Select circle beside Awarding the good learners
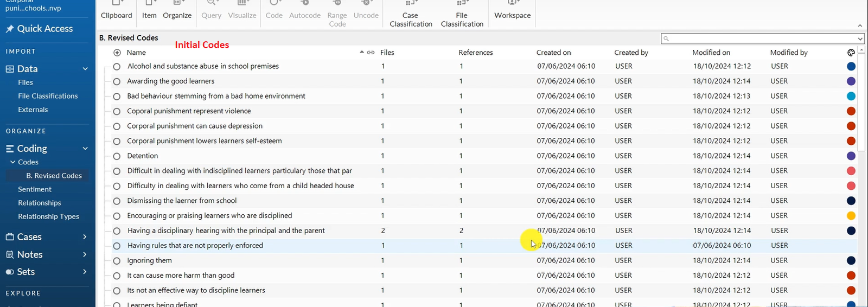Image resolution: width=868 pixels, height=307 pixels. 117,81
